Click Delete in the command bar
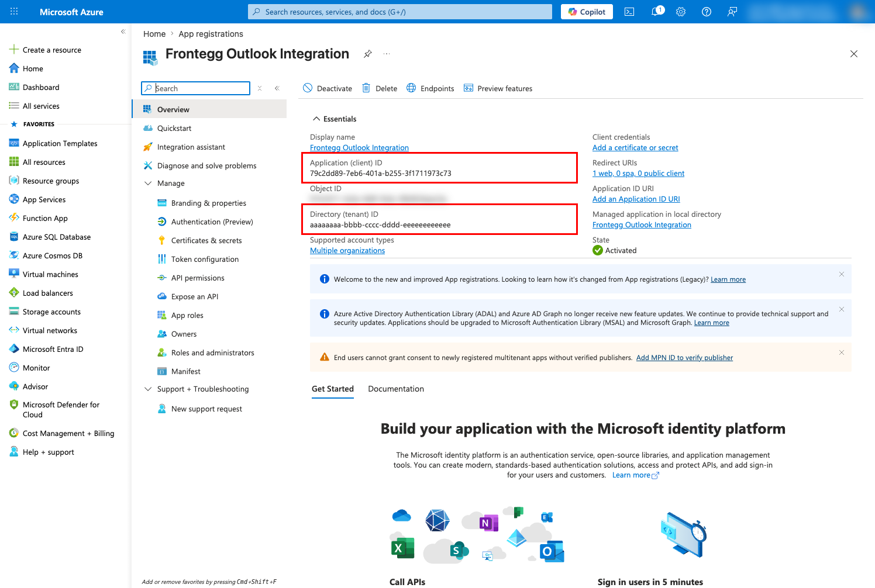This screenshot has height=588, width=875. coord(380,88)
